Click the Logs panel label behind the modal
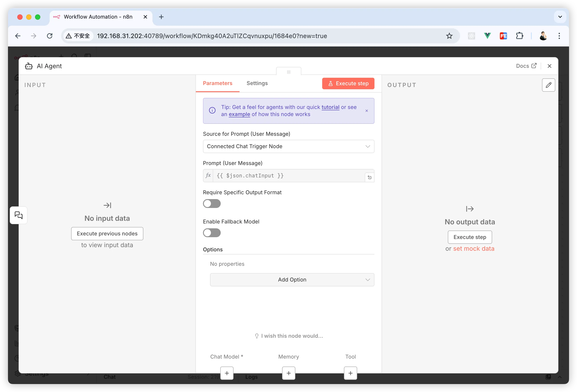This screenshot has width=577, height=392. [x=251, y=377]
